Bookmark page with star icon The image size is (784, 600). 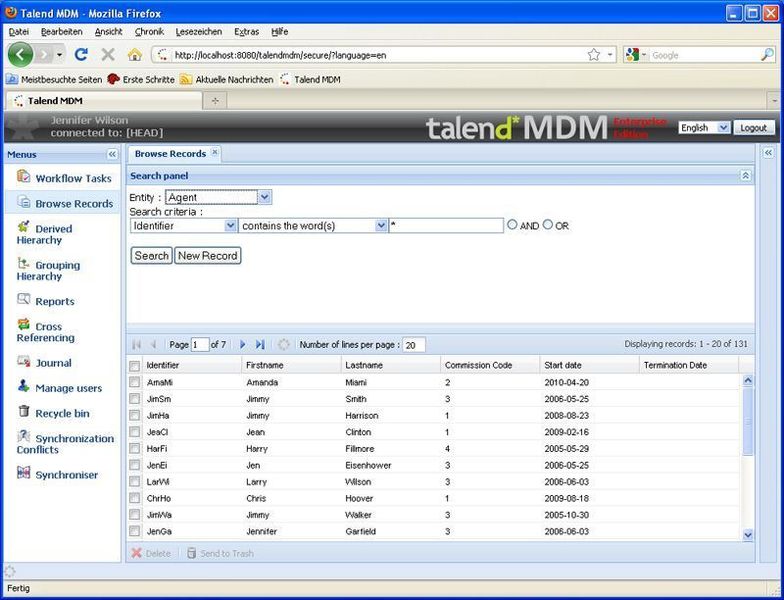click(594, 54)
